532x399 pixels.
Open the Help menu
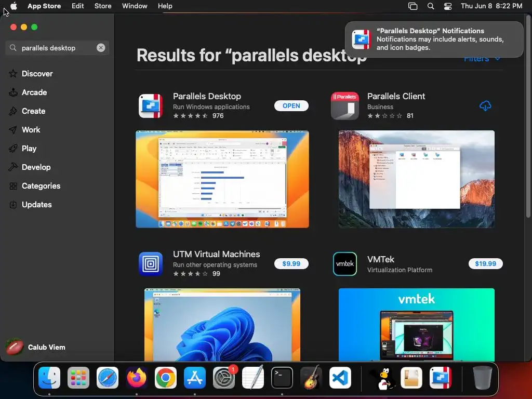pos(165,6)
